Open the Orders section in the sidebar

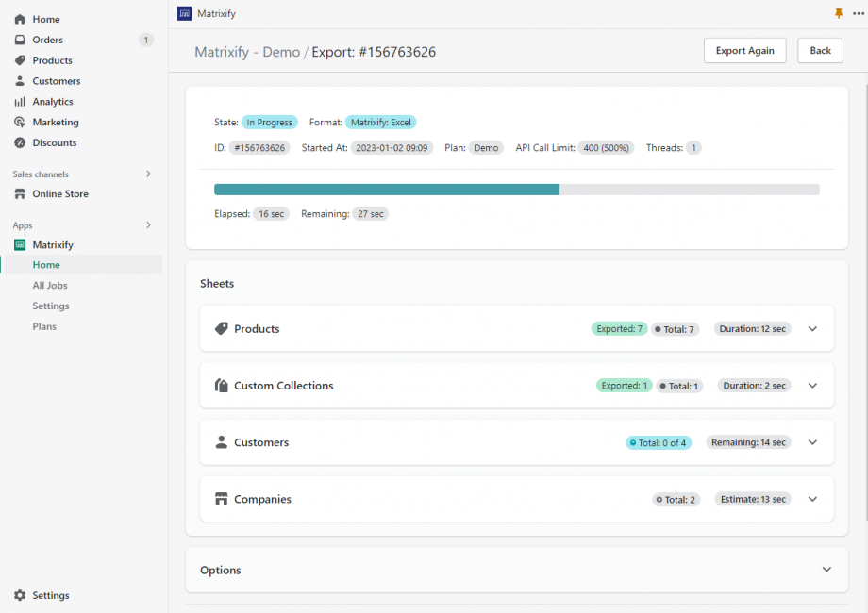(x=42, y=40)
